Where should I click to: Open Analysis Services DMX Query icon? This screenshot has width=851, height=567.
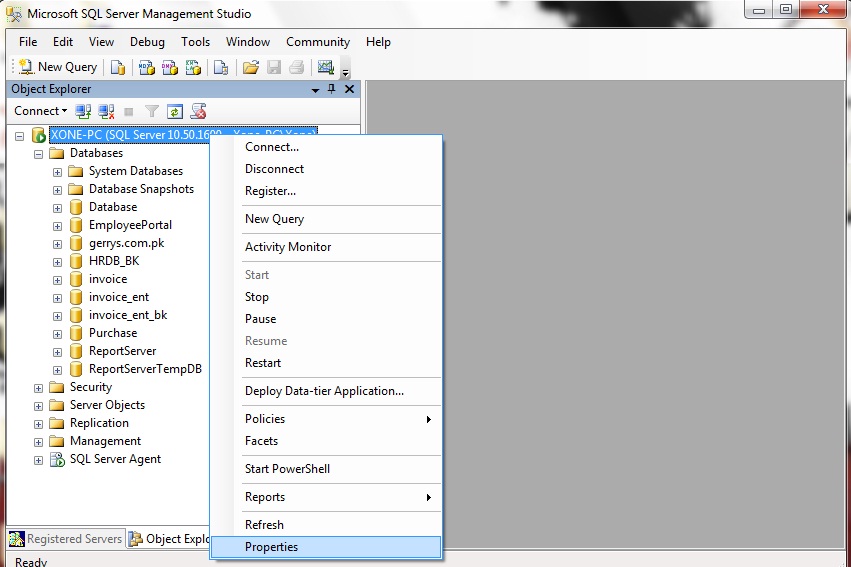click(170, 67)
